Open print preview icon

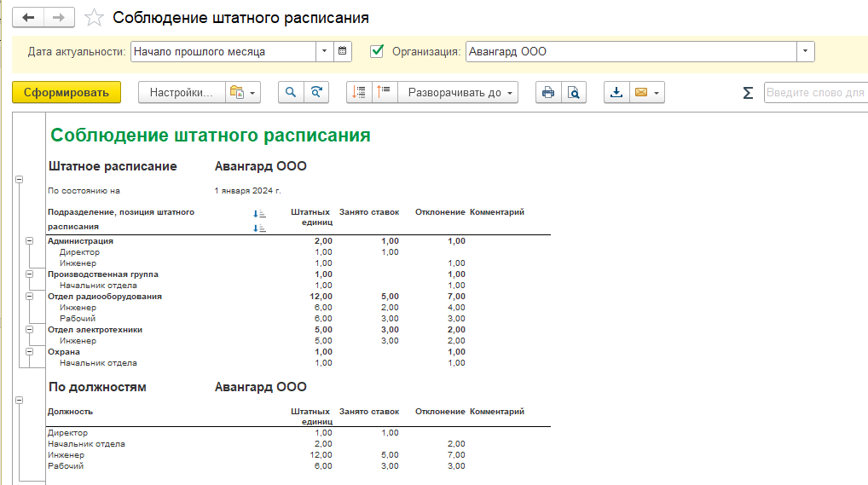coord(574,92)
